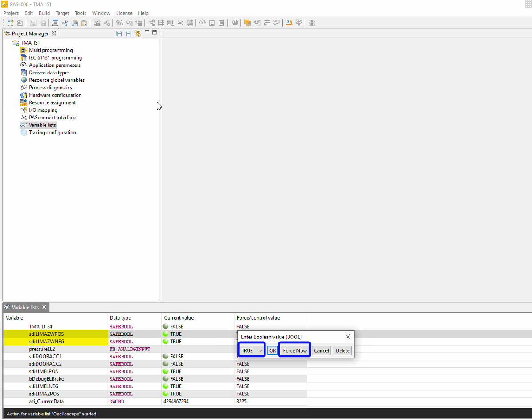Screen dimensions: 532x419
Task: Select Derived data types tree item
Action: (x=49, y=73)
